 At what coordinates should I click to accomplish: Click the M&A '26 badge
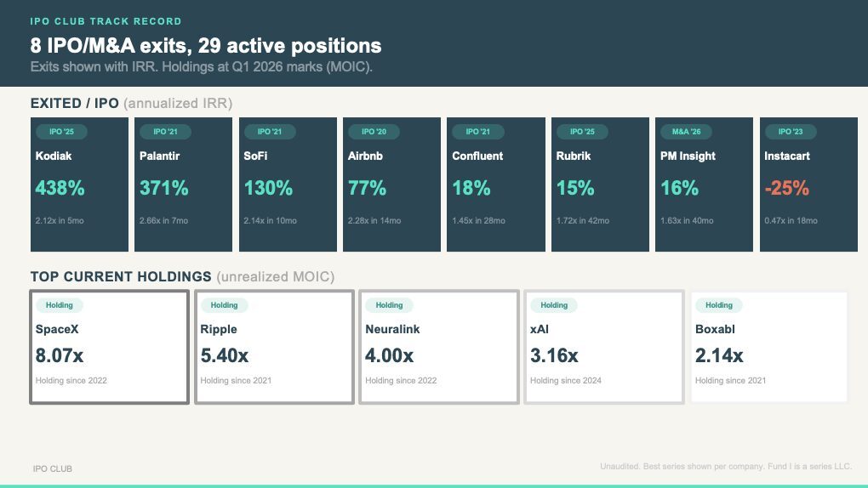pos(687,132)
